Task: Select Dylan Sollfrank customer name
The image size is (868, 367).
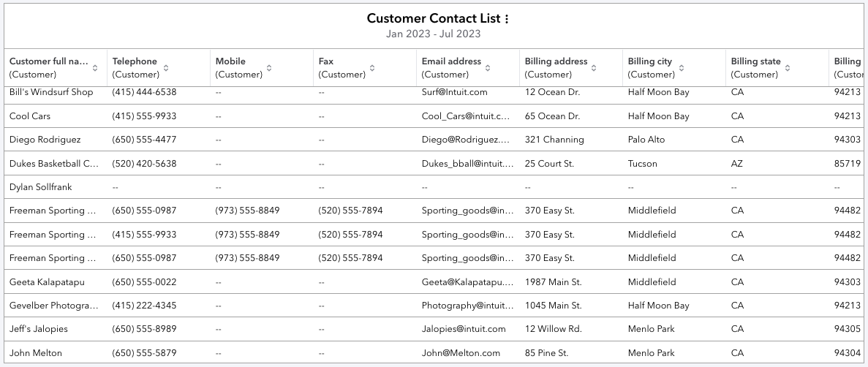Action: (x=41, y=187)
